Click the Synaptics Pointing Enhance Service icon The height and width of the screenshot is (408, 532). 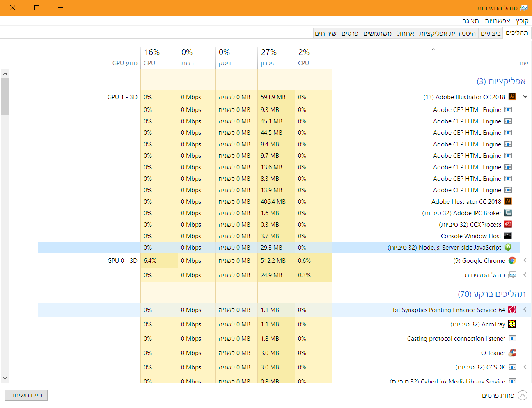click(512, 310)
